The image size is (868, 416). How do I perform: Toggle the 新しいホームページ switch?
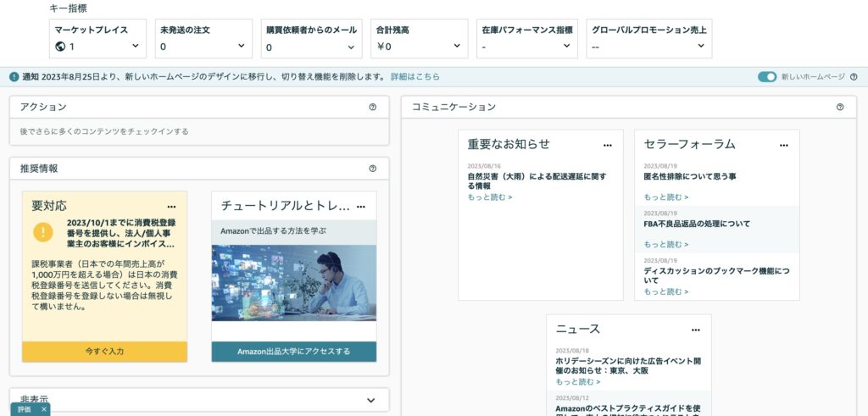click(x=767, y=77)
